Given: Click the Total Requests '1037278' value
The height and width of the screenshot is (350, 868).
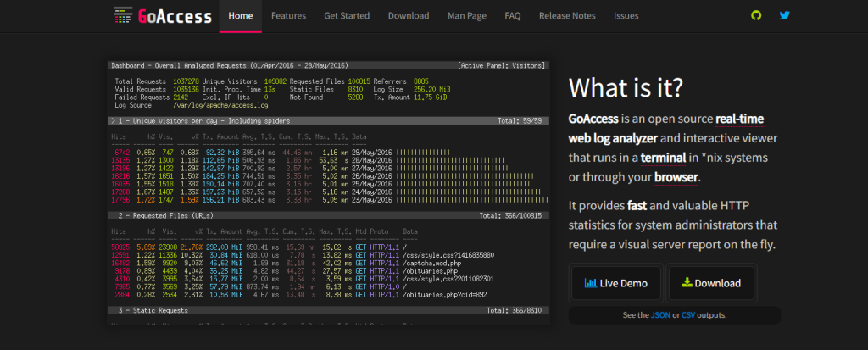Looking at the screenshot, I should 186,81.
